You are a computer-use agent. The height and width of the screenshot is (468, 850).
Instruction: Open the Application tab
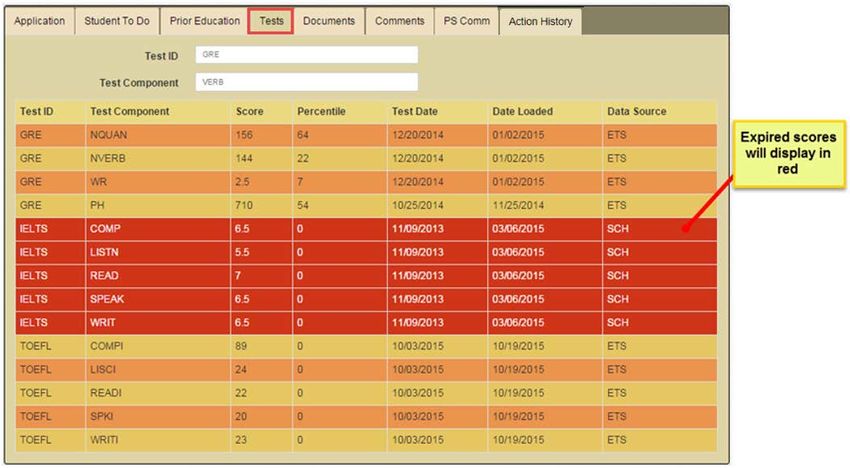point(40,21)
